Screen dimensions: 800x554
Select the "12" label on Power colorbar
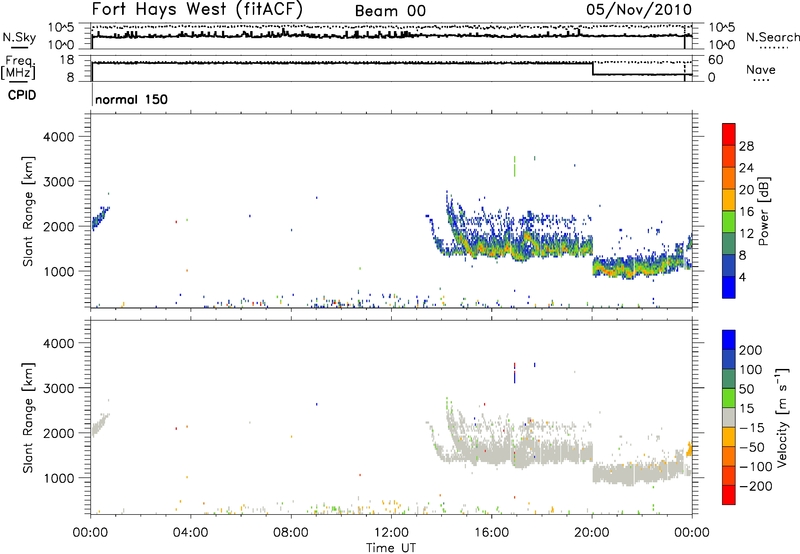pyautogui.click(x=746, y=234)
